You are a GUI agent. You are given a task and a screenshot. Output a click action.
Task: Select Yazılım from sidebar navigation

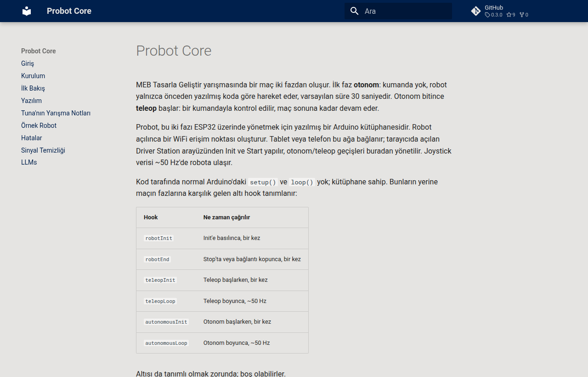coord(31,101)
